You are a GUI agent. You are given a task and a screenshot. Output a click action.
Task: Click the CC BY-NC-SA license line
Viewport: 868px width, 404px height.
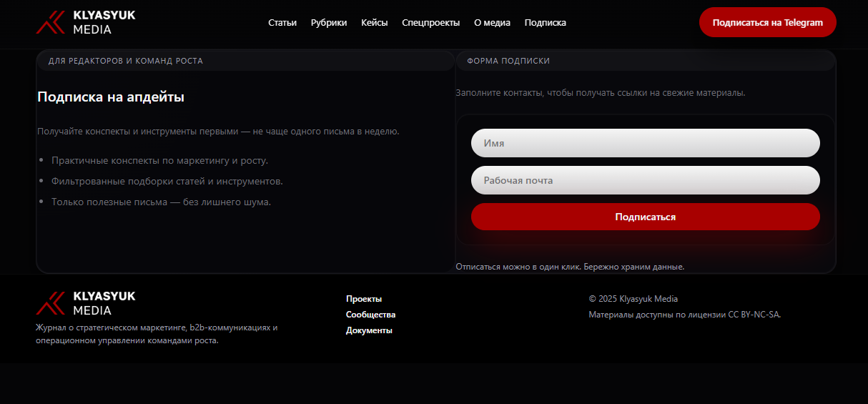(685, 315)
